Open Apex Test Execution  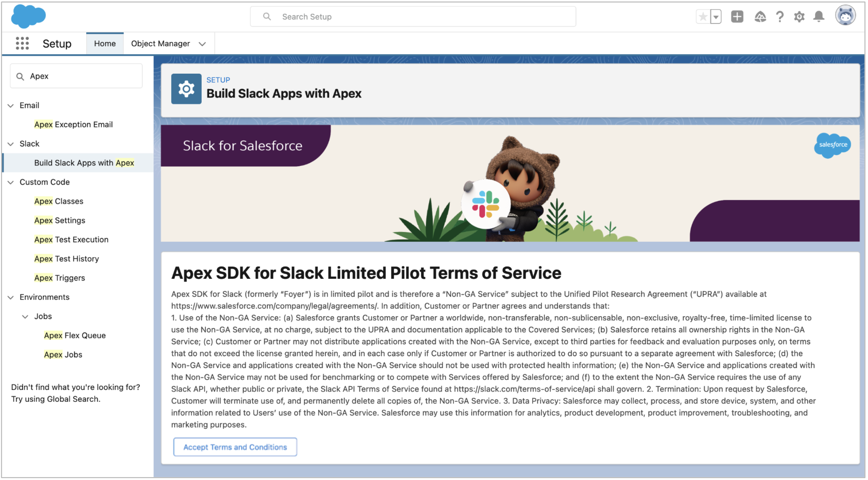[71, 240]
